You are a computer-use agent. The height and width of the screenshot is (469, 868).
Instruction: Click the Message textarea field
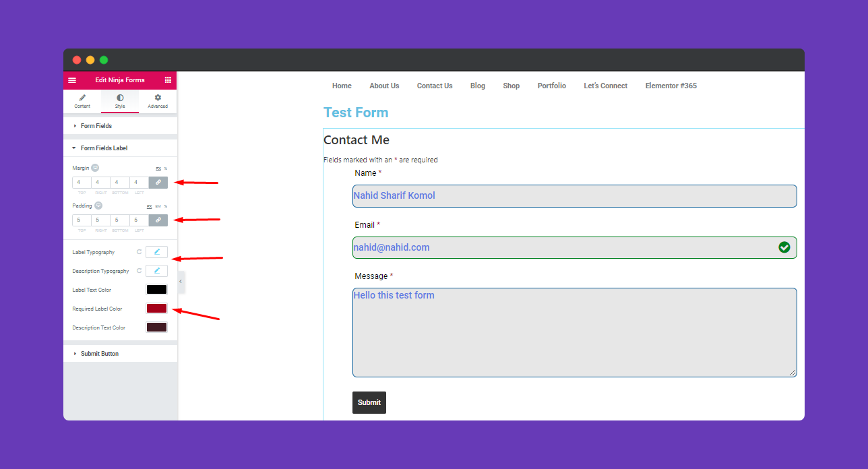[575, 332]
